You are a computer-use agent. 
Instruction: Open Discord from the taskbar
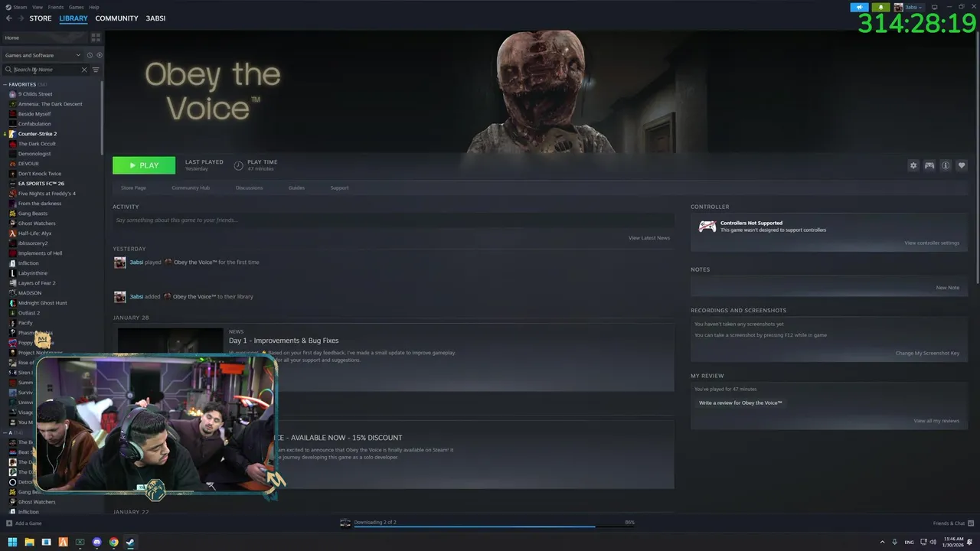point(96,542)
